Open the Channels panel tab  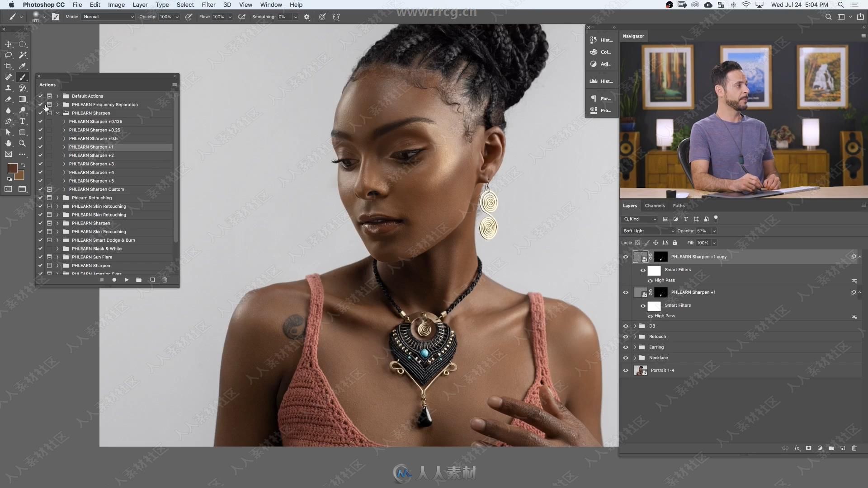point(655,205)
